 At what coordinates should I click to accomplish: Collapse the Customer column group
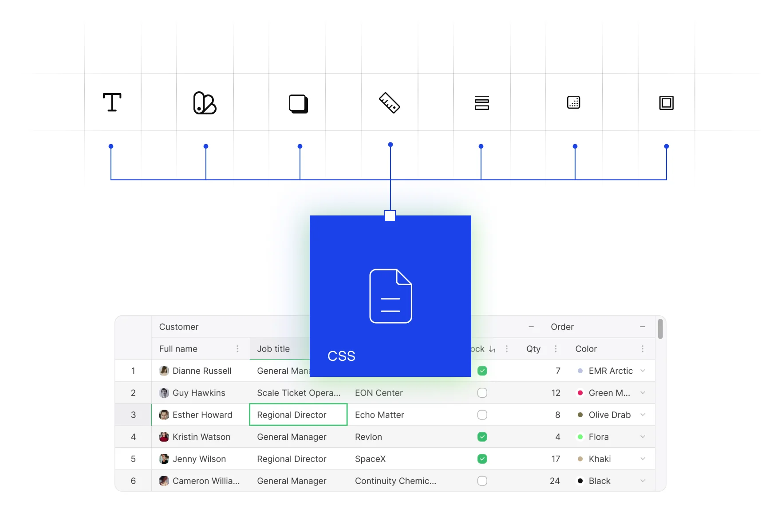531,327
